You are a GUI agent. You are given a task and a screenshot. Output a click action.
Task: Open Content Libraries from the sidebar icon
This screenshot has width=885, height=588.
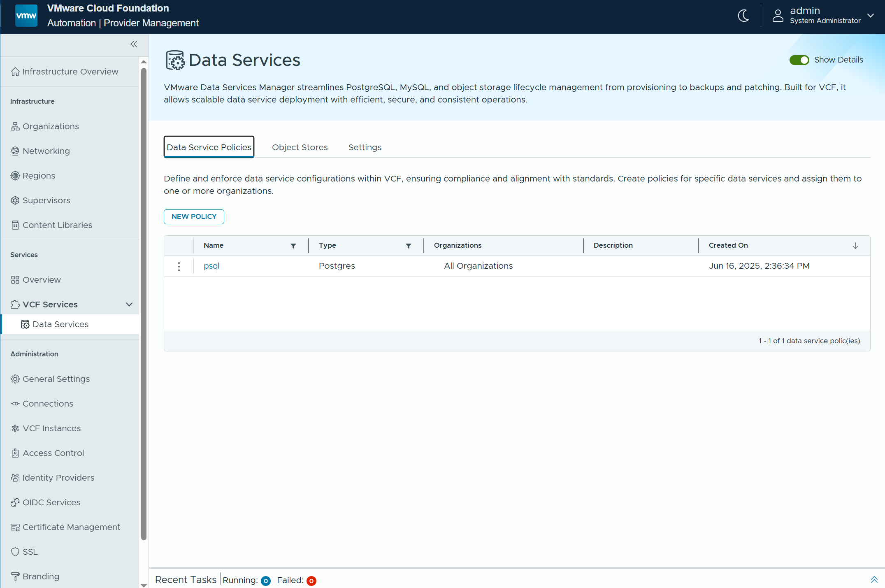tap(15, 225)
